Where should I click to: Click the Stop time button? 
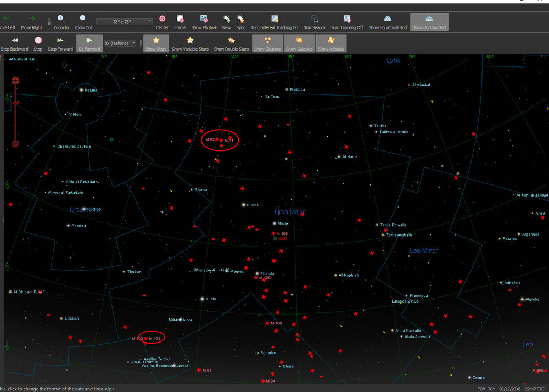coord(38,43)
